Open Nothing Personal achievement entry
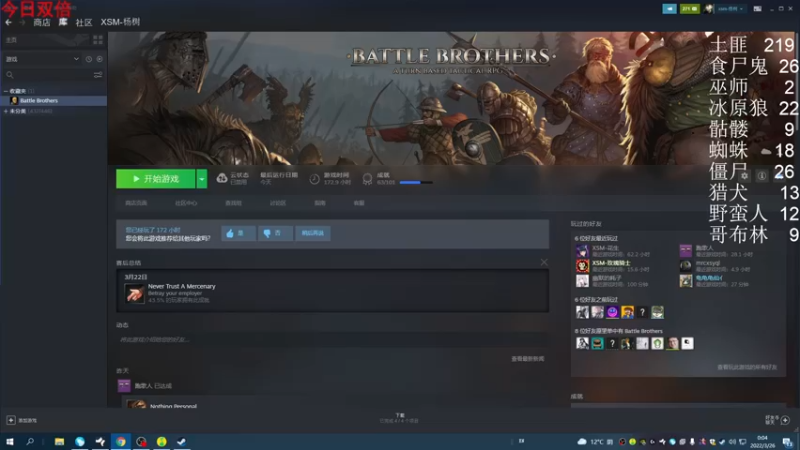The width and height of the screenshot is (800, 450). pyautogui.click(x=173, y=406)
